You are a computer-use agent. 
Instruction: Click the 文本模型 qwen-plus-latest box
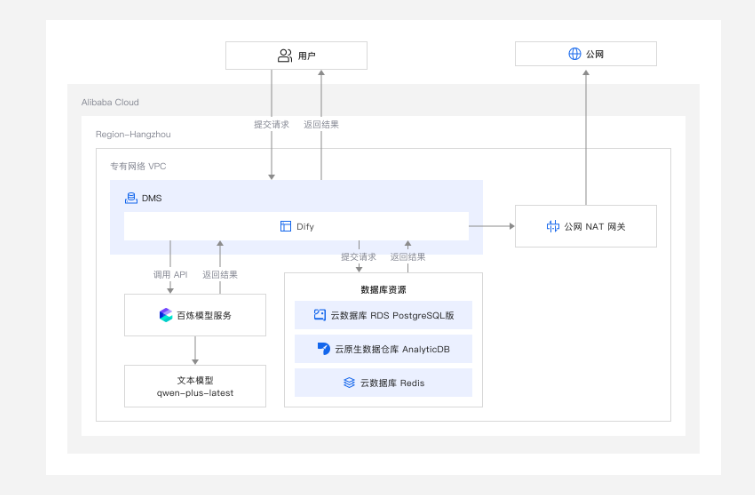click(195, 386)
